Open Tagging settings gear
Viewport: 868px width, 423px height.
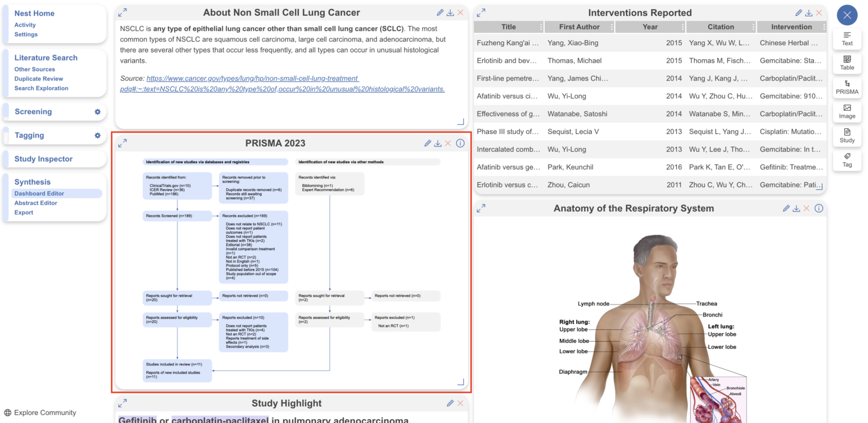[97, 136]
